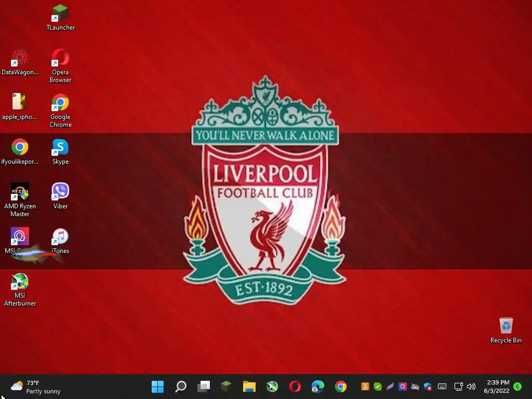This screenshot has width=532, height=399.
Task: Open notifications badge showing 6
Action: point(518,387)
